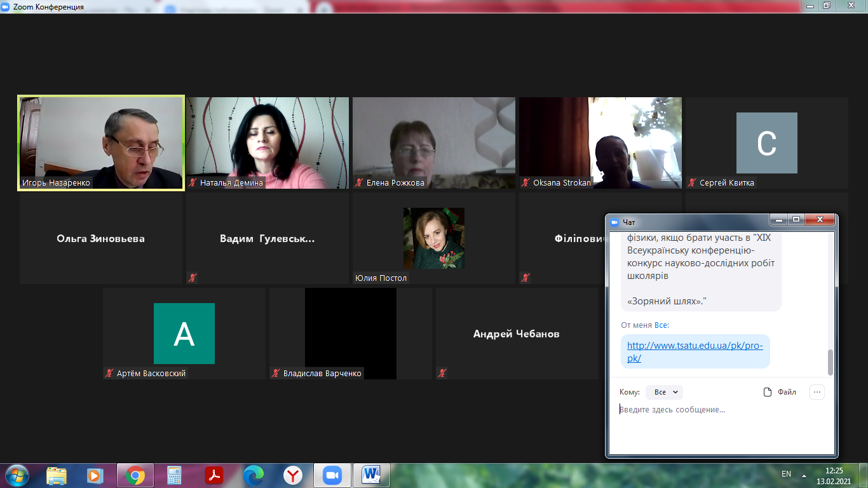The image size is (868, 488).
Task: Click the Чат window title text
Action: (629, 222)
